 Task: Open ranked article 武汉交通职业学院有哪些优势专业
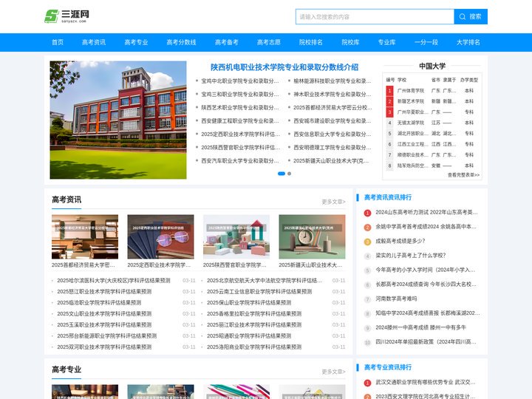point(425,383)
